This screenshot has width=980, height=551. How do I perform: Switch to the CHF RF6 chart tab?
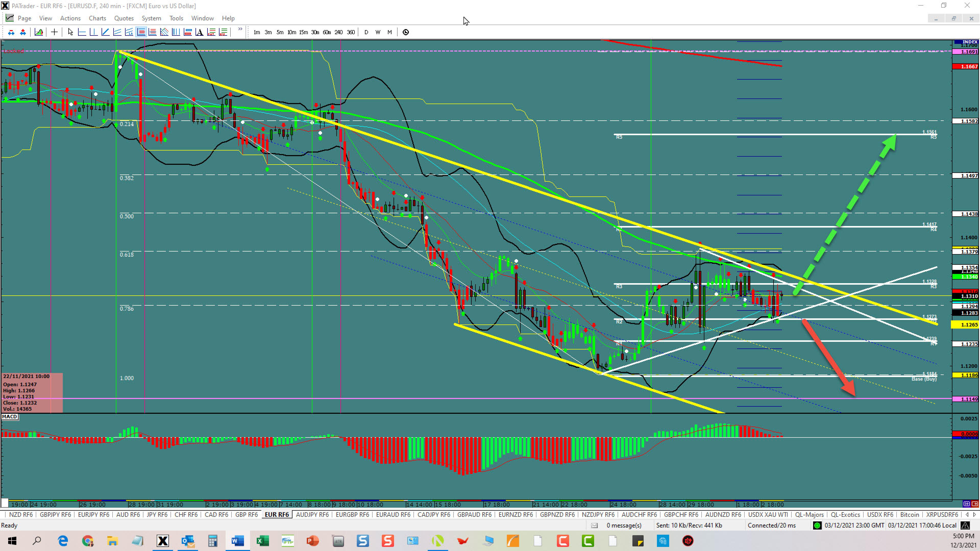(186, 515)
